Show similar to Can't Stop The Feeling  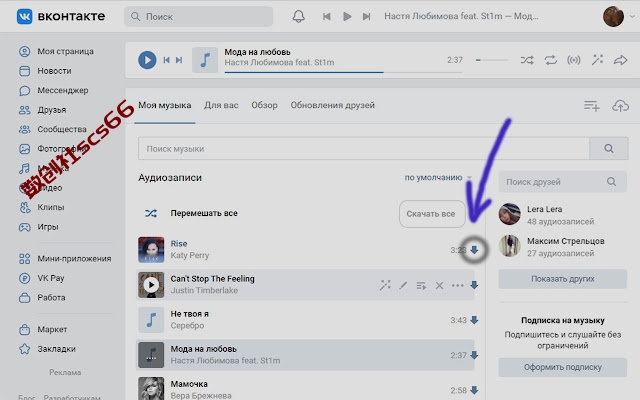(x=384, y=285)
